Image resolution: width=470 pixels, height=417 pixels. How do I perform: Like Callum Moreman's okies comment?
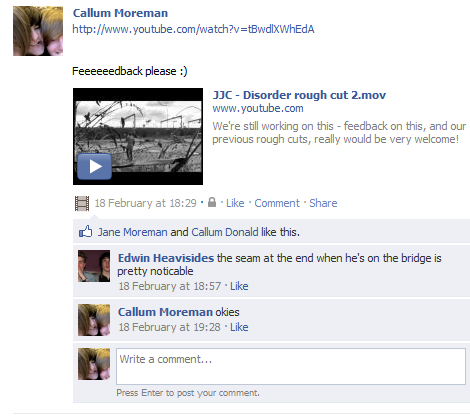pyautogui.click(x=239, y=327)
